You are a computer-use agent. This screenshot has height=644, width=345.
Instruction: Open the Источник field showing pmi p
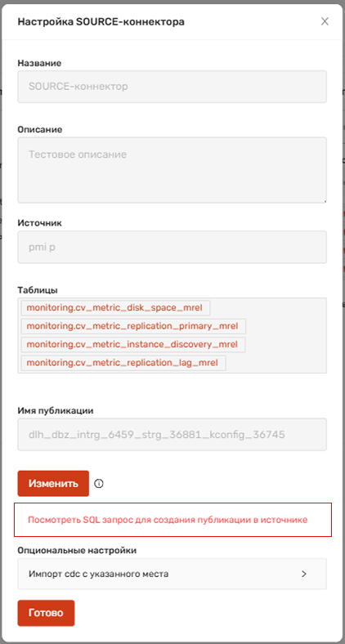pos(172,247)
